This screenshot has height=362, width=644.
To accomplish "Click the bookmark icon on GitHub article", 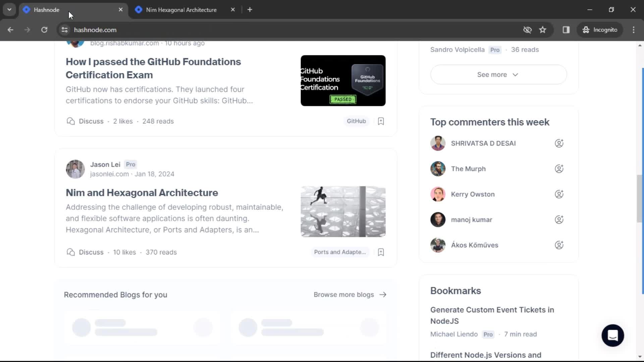I will click(x=381, y=121).
